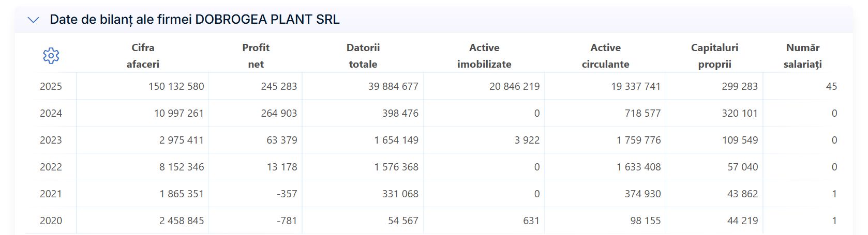Click net profit value 264 903
This screenshot has width=868, height=235.
coord(279,113)
